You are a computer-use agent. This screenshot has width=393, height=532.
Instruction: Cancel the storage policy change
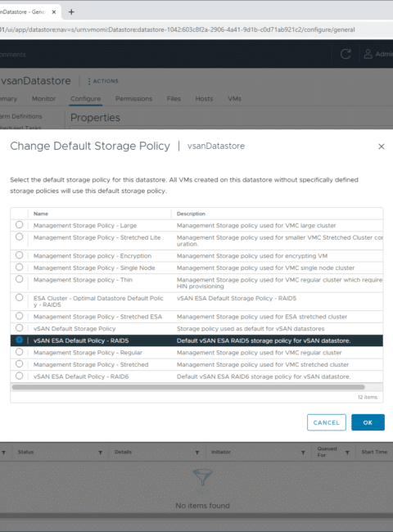[x=327, y=422]
